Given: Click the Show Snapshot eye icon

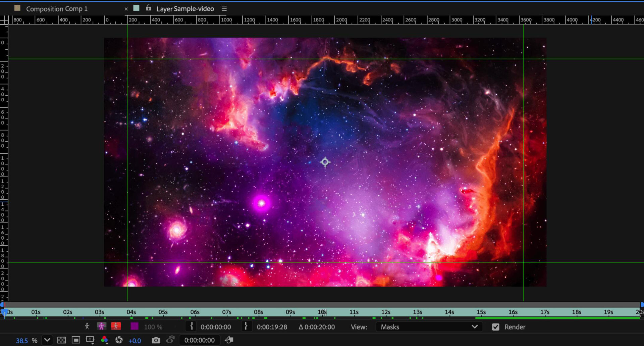Looking at the screenshot, I should [170, 340].
